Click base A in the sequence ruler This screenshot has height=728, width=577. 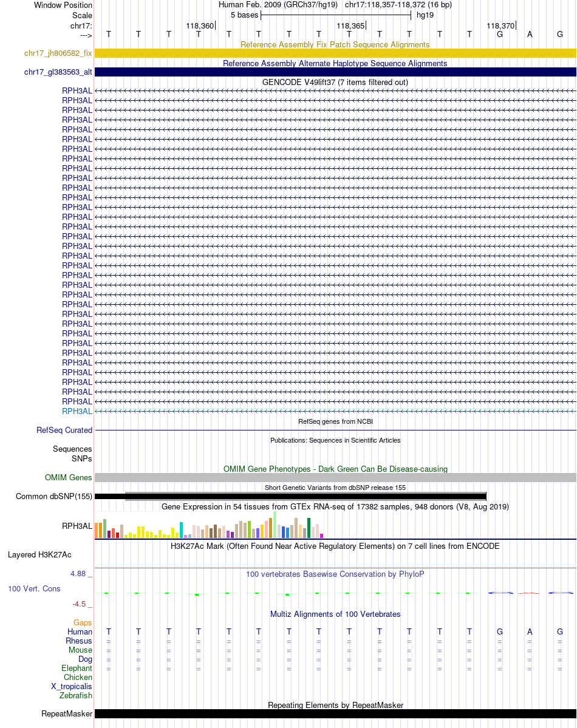pyautogui.click(x=530, y=35)
